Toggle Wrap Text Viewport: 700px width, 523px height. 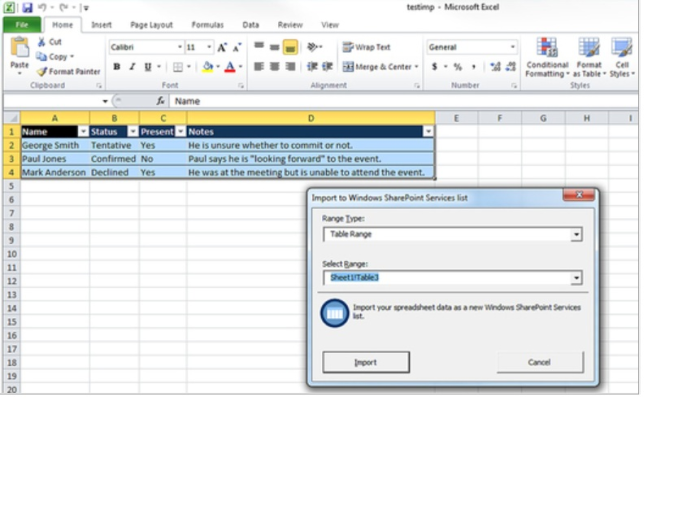click(x=367, y=47)
